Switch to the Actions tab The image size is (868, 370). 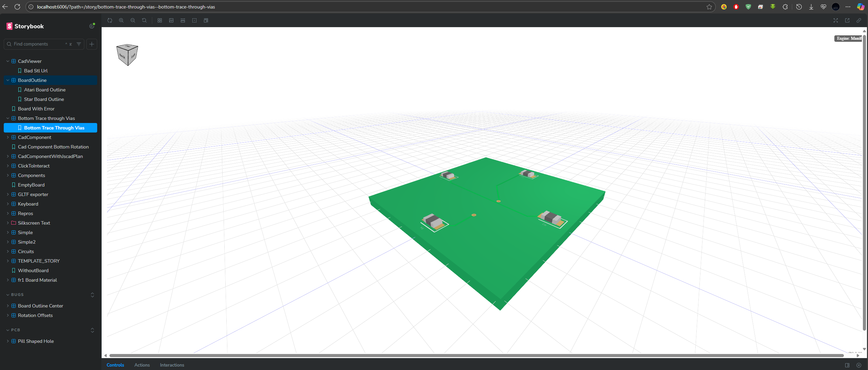tap(142, 365)
